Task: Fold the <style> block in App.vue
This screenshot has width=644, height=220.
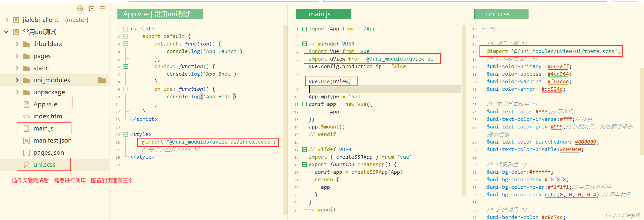Action: 126,134
